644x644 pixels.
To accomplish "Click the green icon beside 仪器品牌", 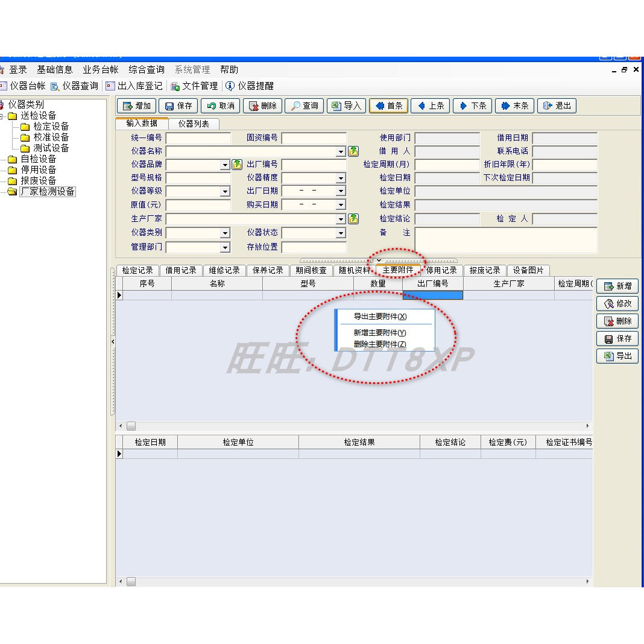I will [237, 165].
